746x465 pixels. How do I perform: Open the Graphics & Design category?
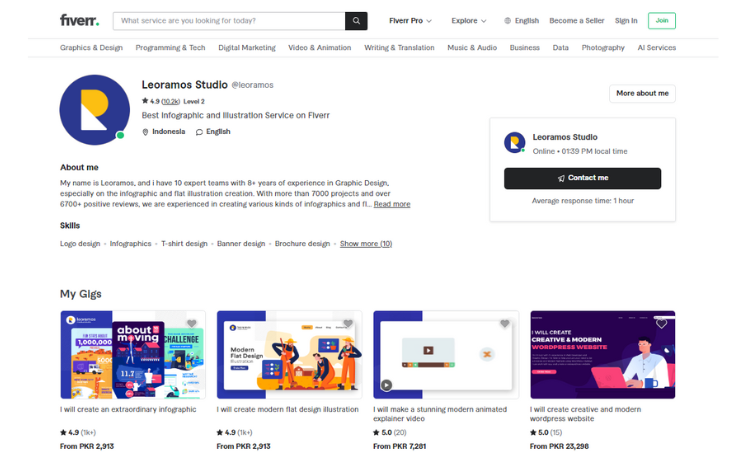(91, 48)
